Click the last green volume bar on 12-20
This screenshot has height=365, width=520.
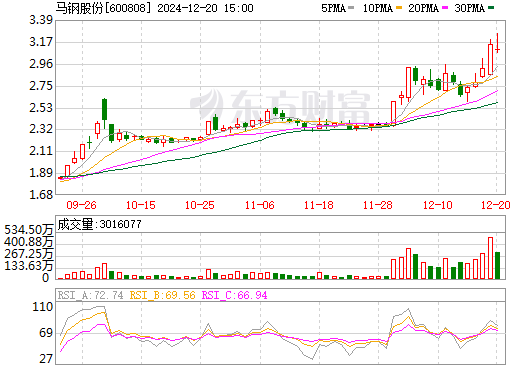pos(497,265)
